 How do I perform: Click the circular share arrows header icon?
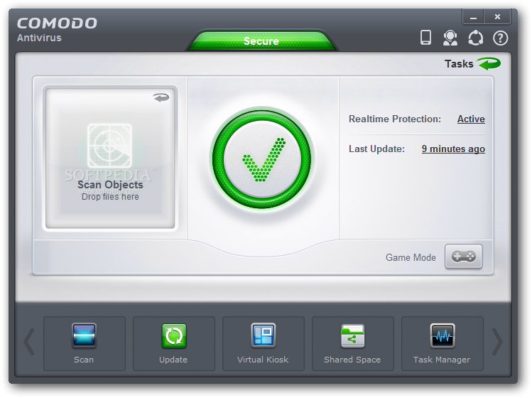tap(475, 38)
